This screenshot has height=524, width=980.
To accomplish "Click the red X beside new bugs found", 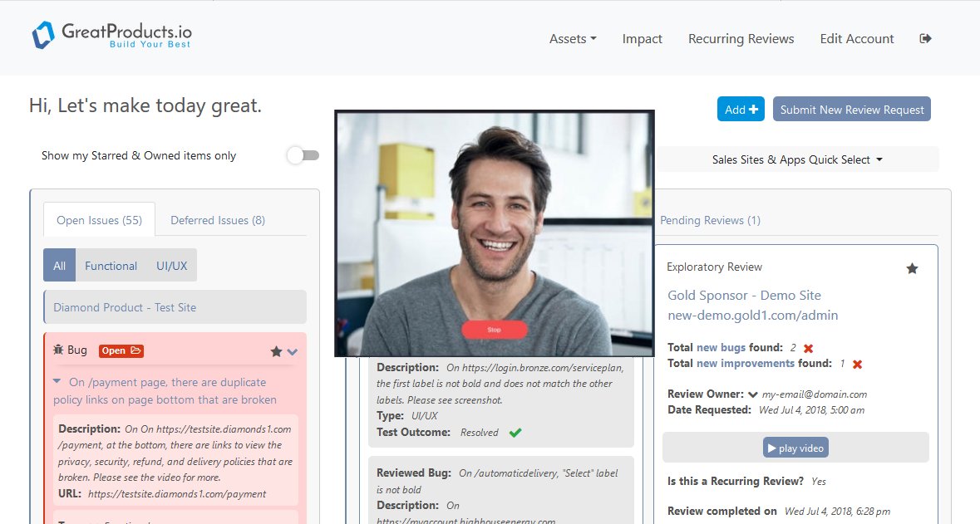I will (808, 349).
